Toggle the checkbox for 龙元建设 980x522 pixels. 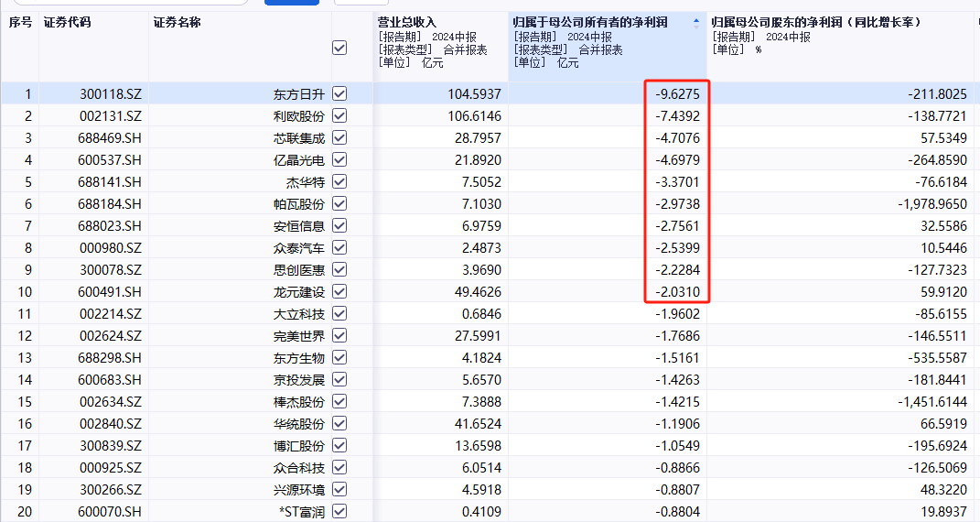(339, 291)
